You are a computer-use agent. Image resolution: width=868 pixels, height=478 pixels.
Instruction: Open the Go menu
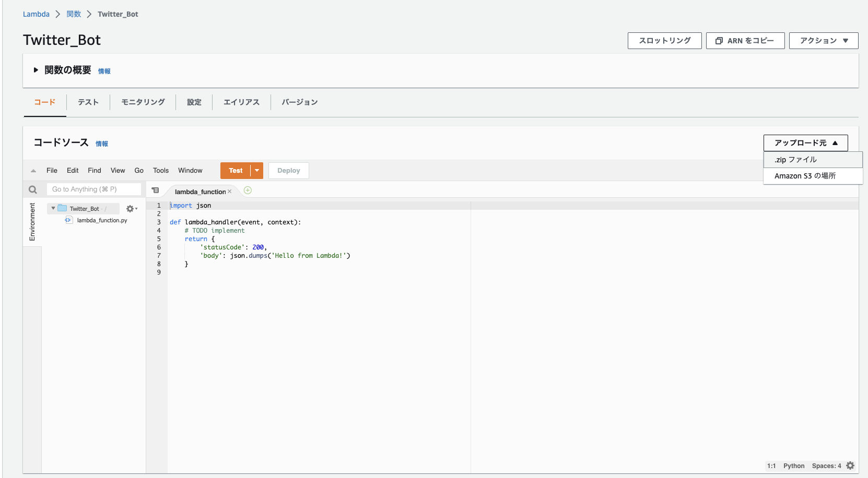tap(139, 171)
